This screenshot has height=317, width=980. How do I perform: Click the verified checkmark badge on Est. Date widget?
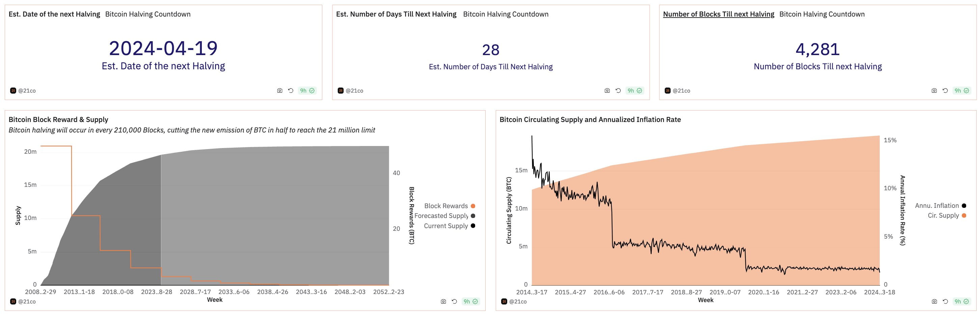(x=312, y=90)
